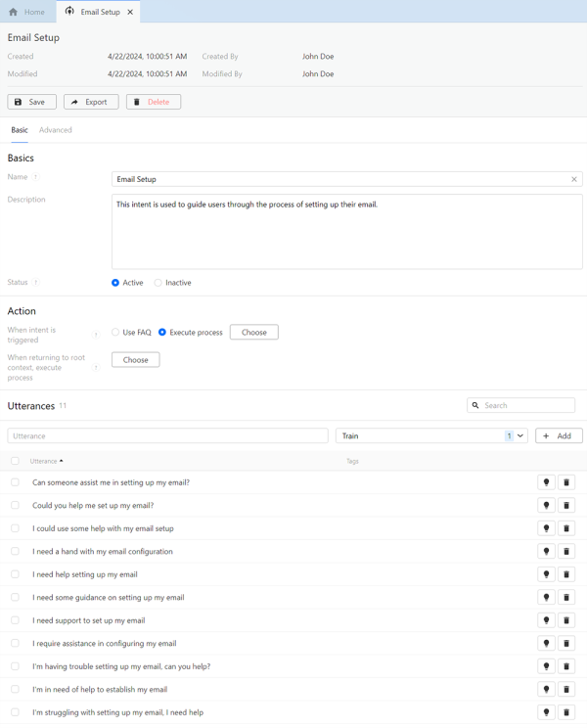The image size is (587, 728).
Task: Click the Tags column header
Action: (x=352, y=461)
